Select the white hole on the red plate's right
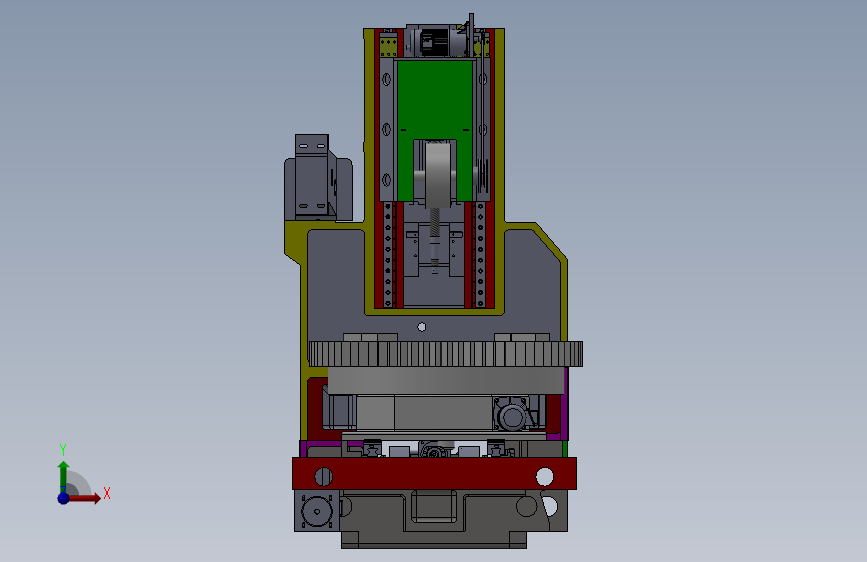 point(545,476)
